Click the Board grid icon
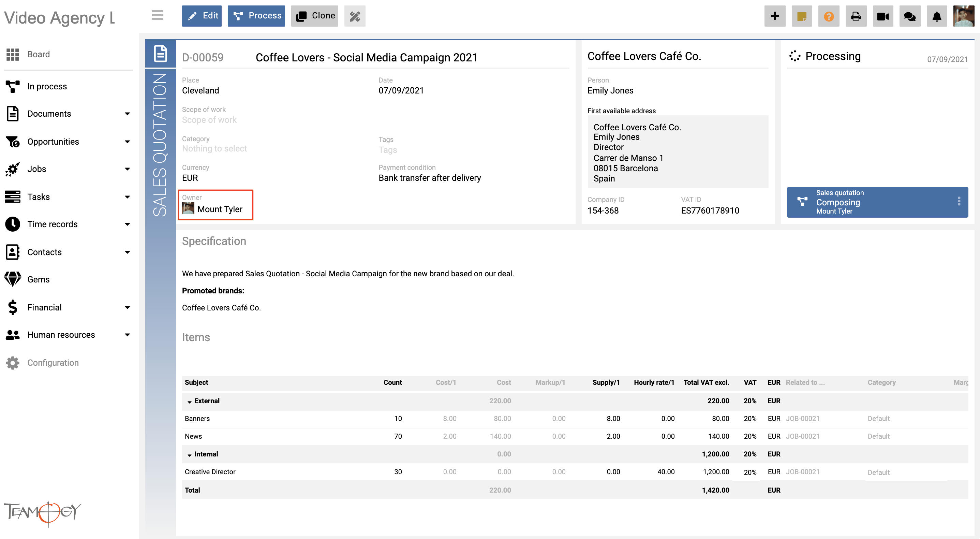Image resolution: width=980 pixels, height=539 pixels. click(x=13, y=55)
